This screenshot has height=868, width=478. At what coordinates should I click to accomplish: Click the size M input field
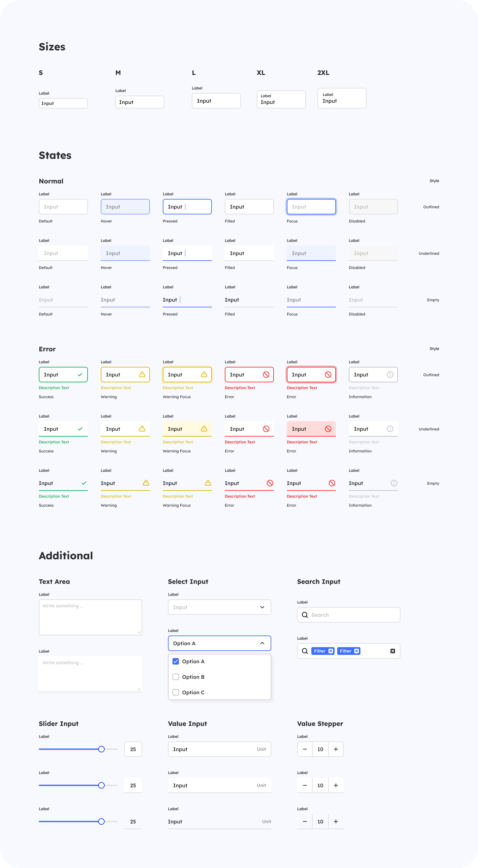pyautogui.click(x=140, y=102)
